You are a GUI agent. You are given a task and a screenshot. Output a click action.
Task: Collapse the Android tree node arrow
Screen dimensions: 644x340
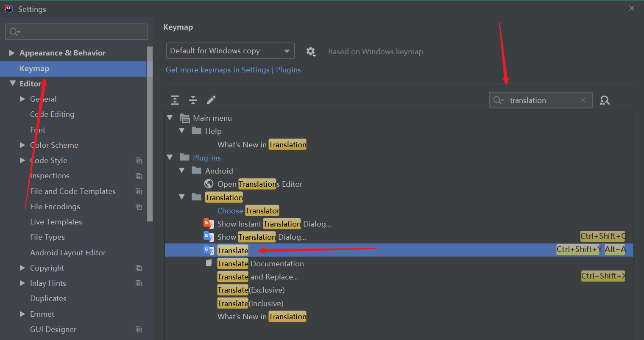click(x=182, y=171)
